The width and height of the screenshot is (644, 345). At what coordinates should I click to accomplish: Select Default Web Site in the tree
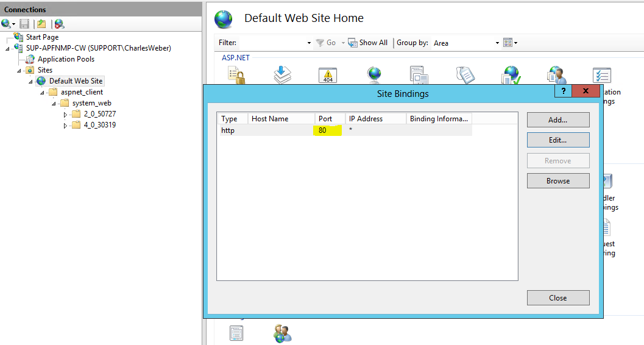point(76,81)
